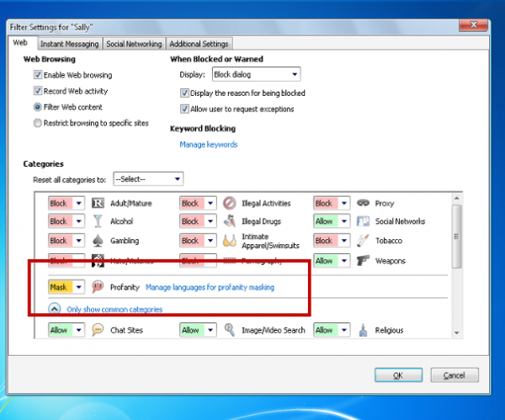Screen dimensions: 505x420
Task: Click the Chat Sites category label
Action: [126, 330]
